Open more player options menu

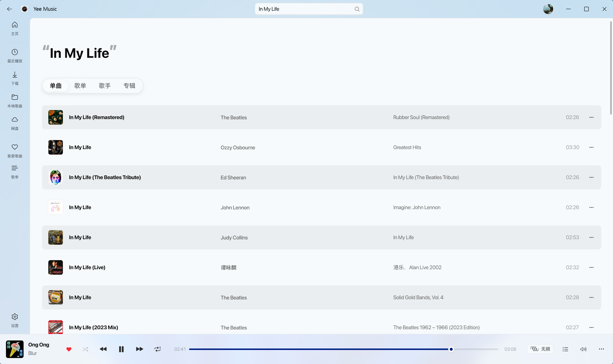click(x=601, y=349)
